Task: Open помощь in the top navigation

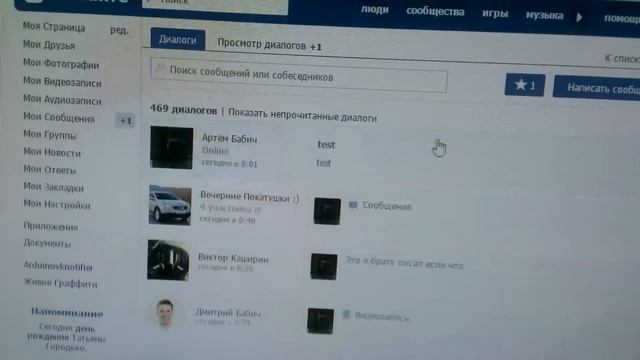Action: [x=622, y=18]
